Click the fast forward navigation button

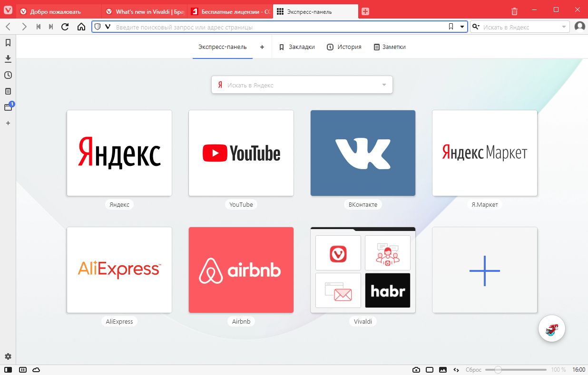[x=51, y=27]
